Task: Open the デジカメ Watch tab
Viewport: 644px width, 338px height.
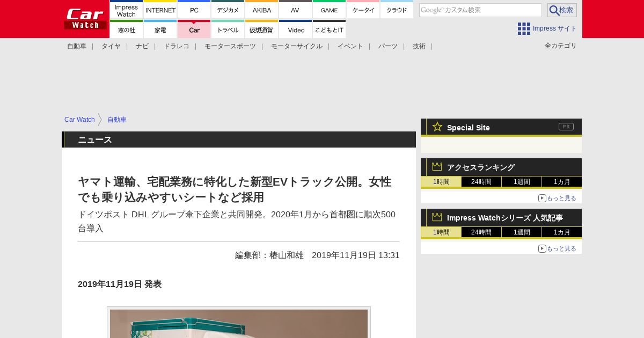Action: pyautogui.click(x=228, y=10)
